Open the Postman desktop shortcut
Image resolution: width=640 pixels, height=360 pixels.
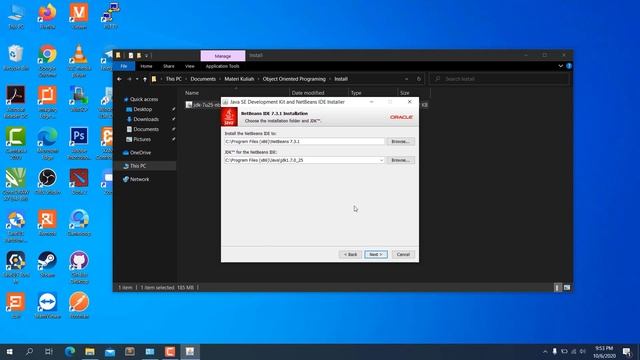[x=79, y=306]
